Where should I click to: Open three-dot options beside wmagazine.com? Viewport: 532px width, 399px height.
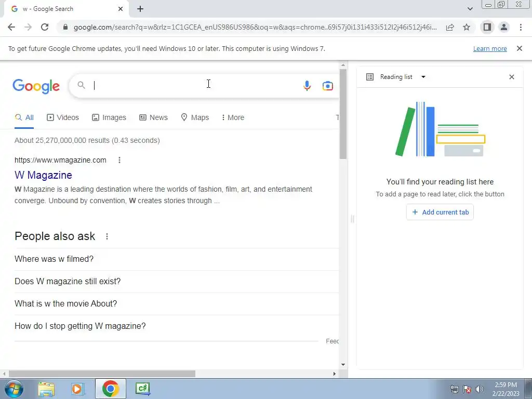[x=119, y=160]
